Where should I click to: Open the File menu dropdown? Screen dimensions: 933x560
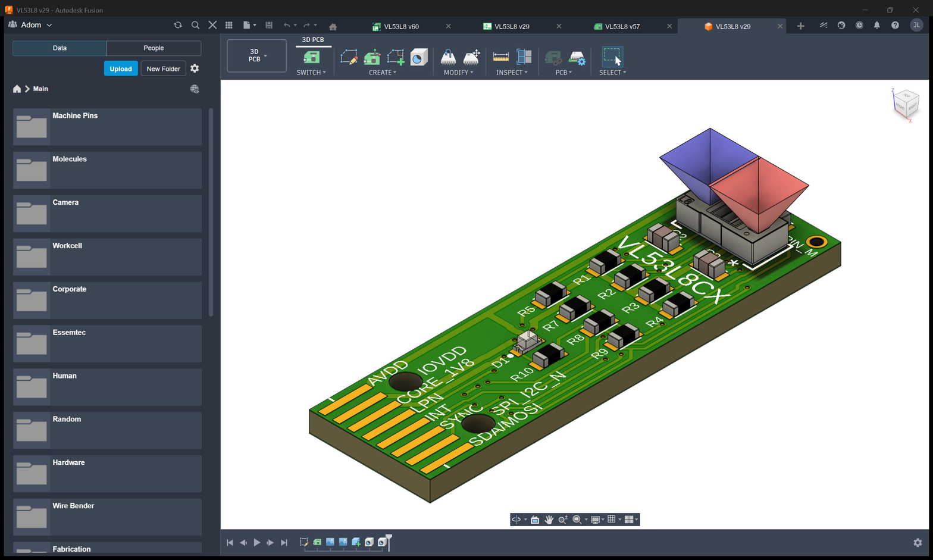coord(249,25)
